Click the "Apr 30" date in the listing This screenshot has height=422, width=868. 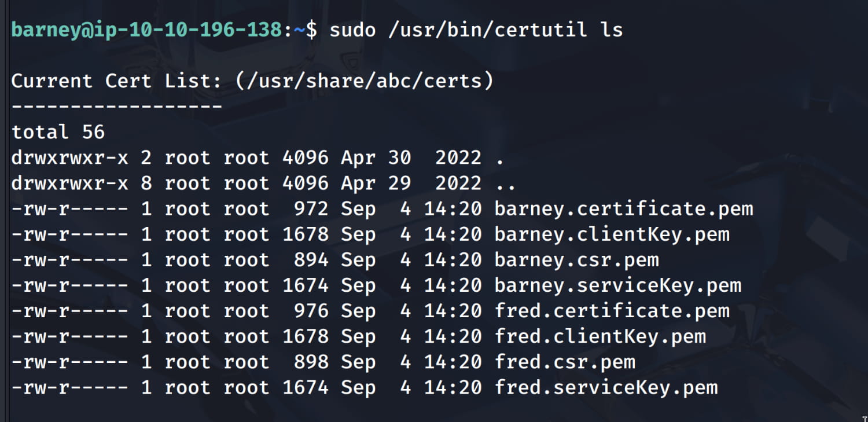click(x=376, y=158)
